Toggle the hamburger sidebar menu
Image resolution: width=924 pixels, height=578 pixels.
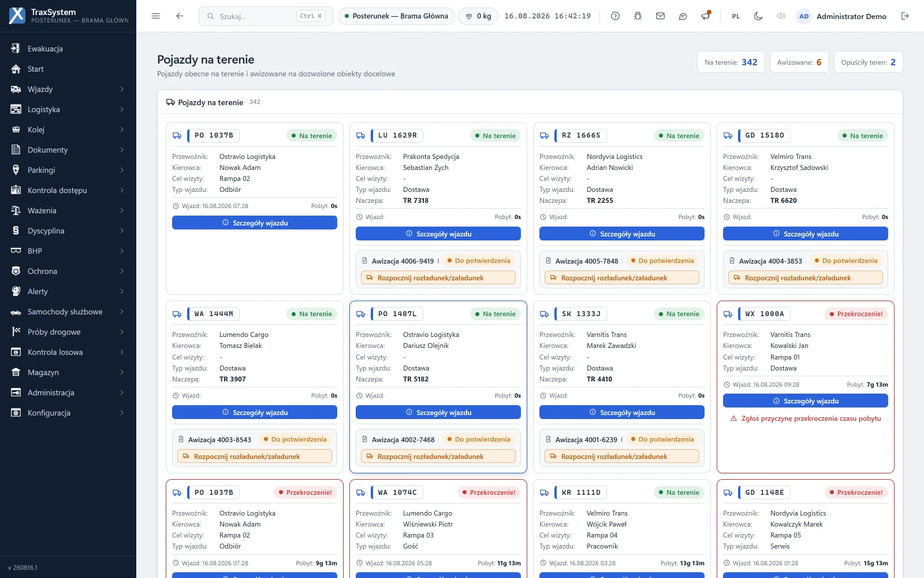point(155,16)
